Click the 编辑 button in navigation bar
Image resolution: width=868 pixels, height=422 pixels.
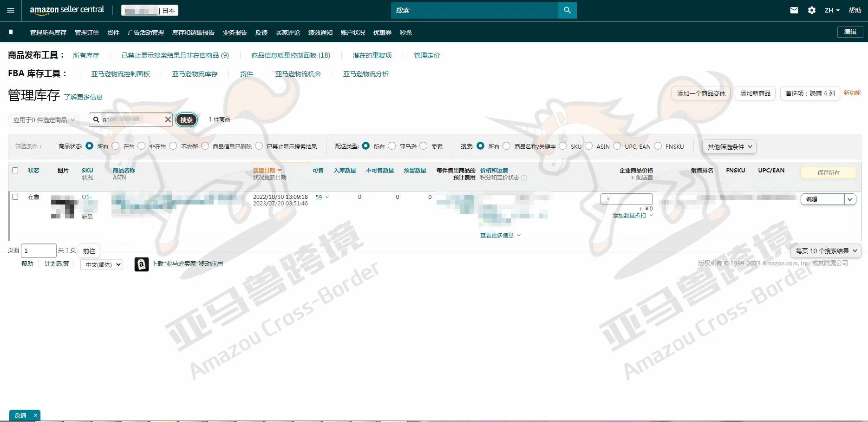pos(850,32)
